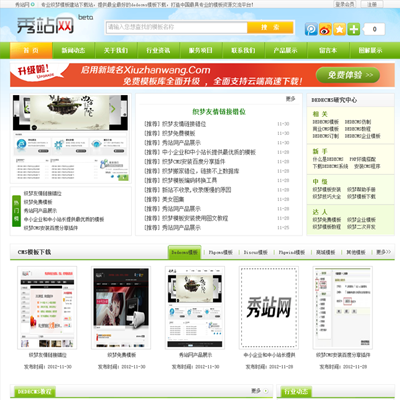400x400 pixels.
Task: Click the 秀站网产品展示 caption under the third template
Action: [x=195, y=355]
